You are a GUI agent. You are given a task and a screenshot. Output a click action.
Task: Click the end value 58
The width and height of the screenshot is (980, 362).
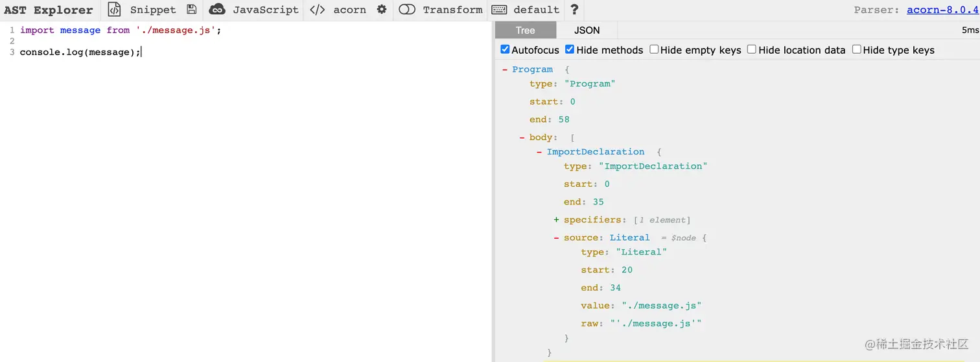point(564,119)
